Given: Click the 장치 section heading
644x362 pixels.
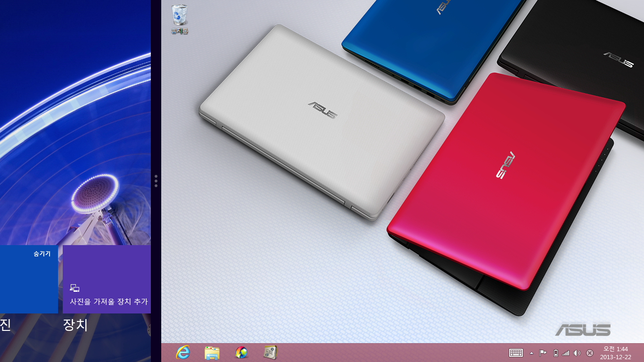Looking at the screenshot, I should pos(75,325).
